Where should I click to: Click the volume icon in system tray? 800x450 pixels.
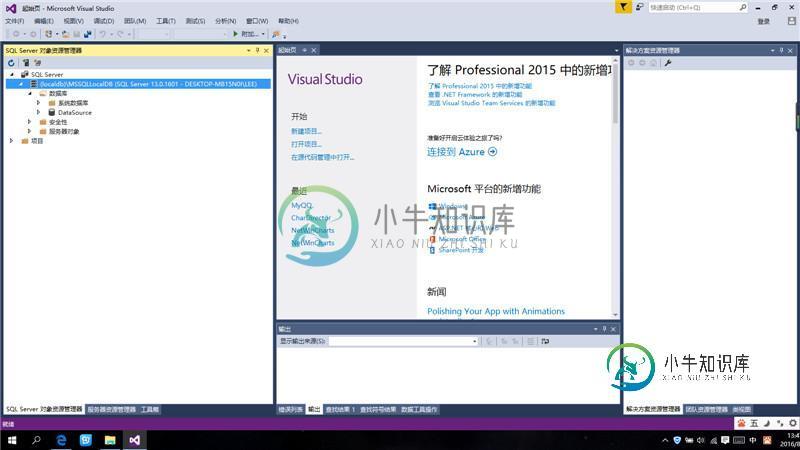701,440
